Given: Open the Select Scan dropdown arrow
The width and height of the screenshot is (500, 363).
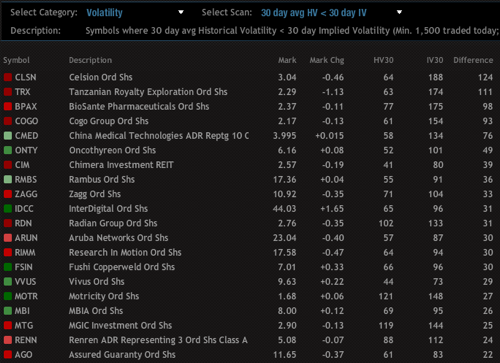Looking at the screenshot, I should 399,12.
